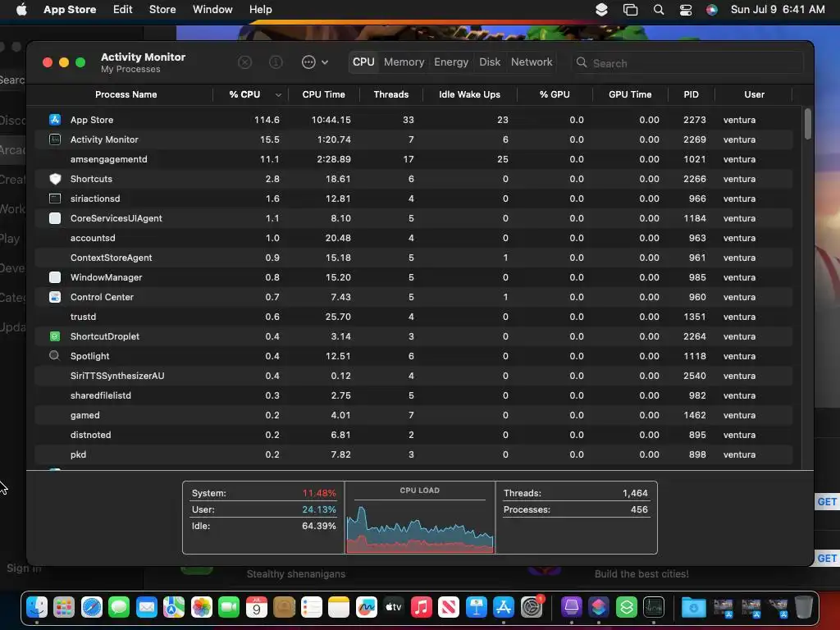This screenshot has width=840, height=630.
Task: Click the Spotlight process magnifier icon
Action: coord(55,356)
